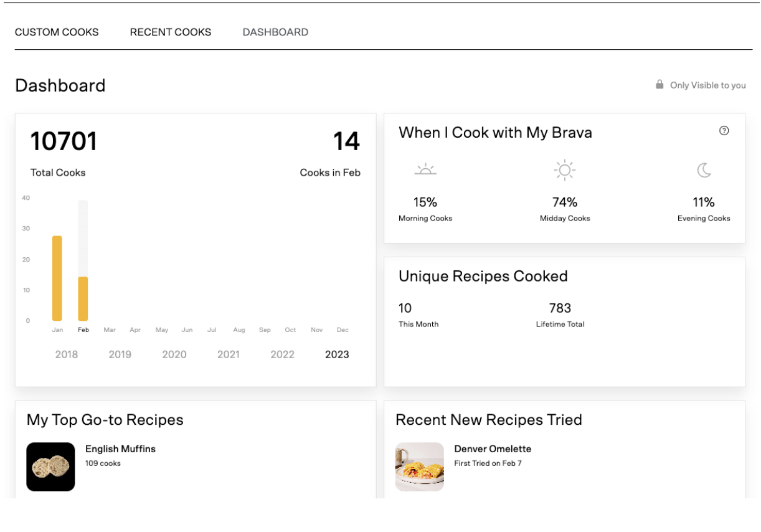Click the My Top Go-to Recipes heading
This screenshot has width=761, height=532.
[x=105, y=420]
